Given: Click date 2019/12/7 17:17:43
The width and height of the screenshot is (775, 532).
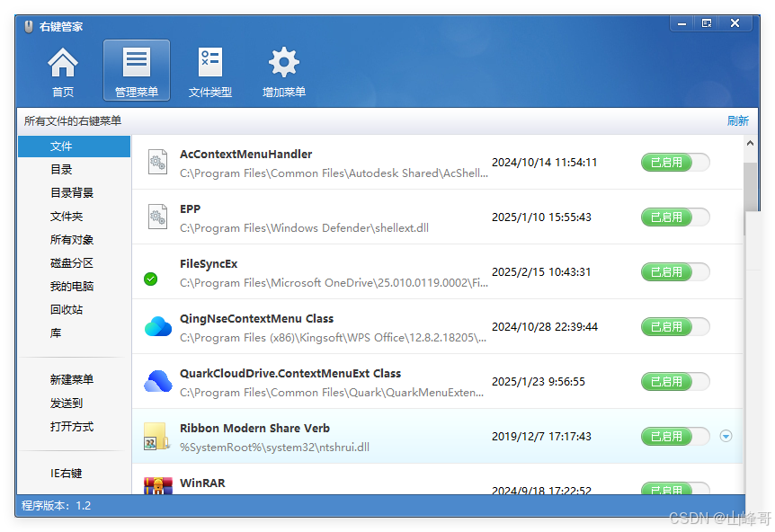Looking at the screenshot, I should (541, 436).
